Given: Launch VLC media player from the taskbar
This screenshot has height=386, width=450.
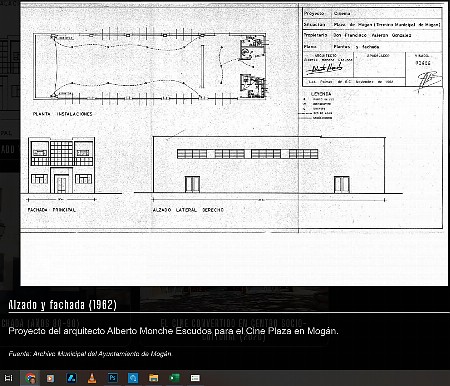Looking at the screenshot, I should [92, 378].
